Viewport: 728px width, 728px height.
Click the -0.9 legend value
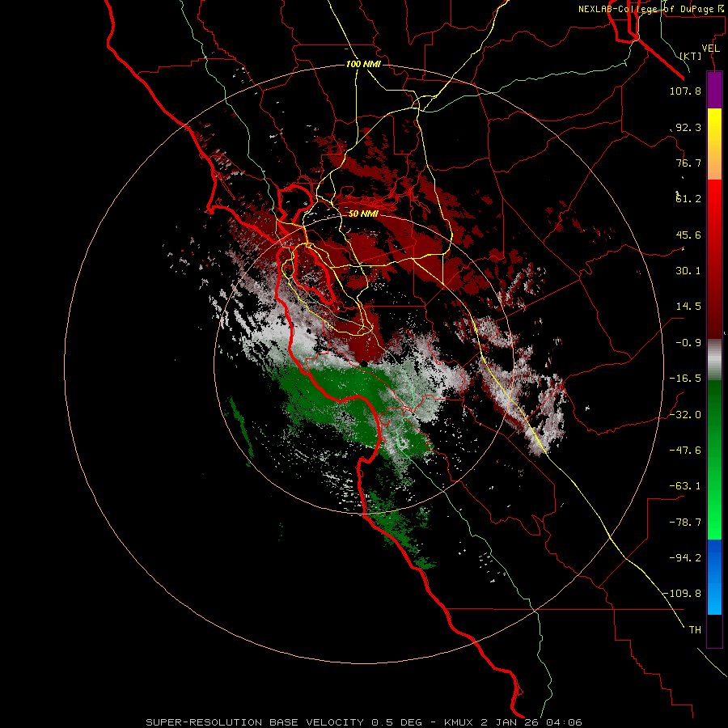pyautogui.click(x=688, y=343)
